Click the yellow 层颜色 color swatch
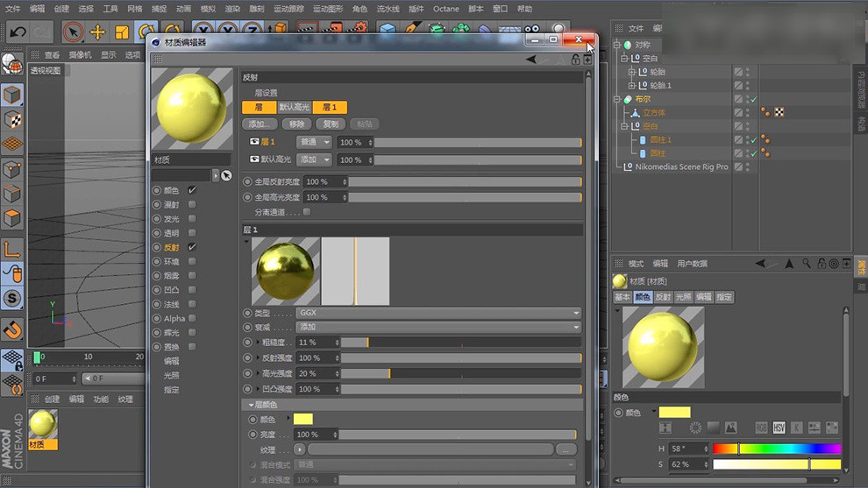The width and height of the screenshot is (868, 488). click(x=303, y=419)
